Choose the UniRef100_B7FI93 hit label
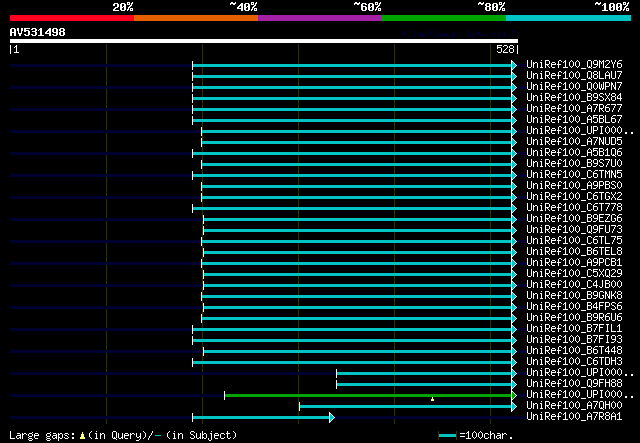 pyautogui.click(x=574, y=340)
